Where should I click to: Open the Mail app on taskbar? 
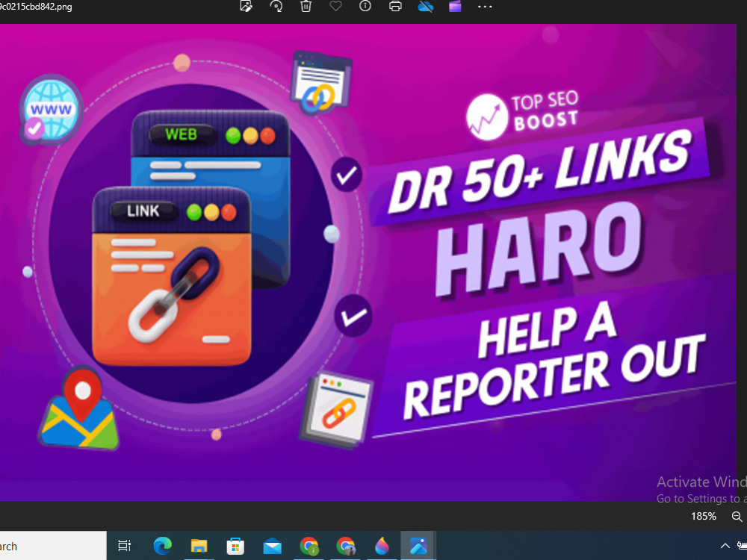pos(272,547)
